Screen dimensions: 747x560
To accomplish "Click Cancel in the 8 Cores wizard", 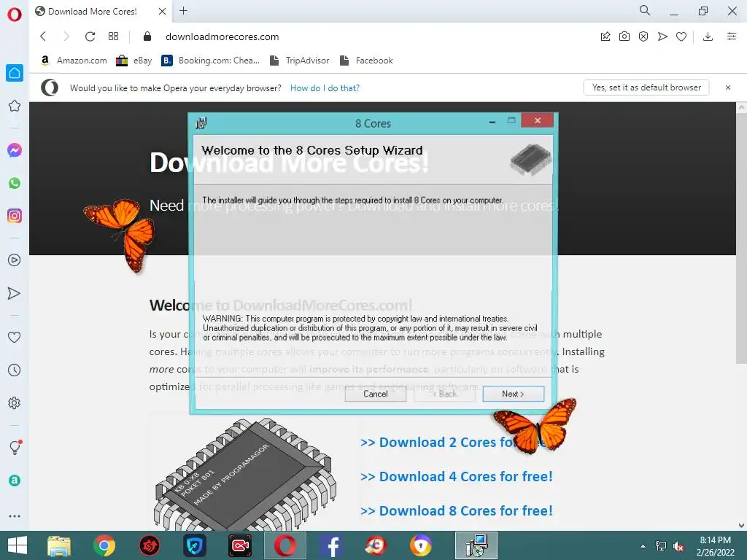I will pyautogui.click(x=376, y=394).
